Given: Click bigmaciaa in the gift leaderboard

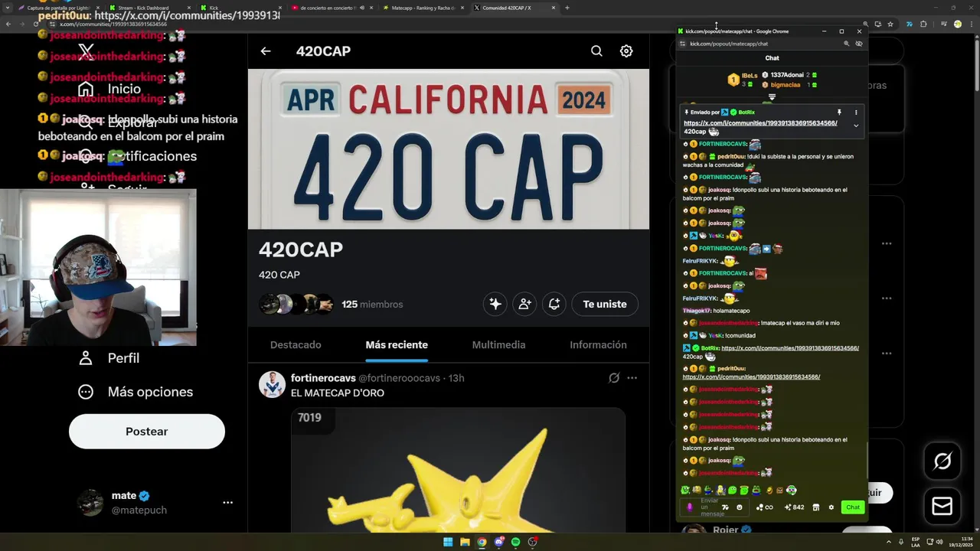Looking at the screenshot, I should pyautogui.click(x=786, y=84).
